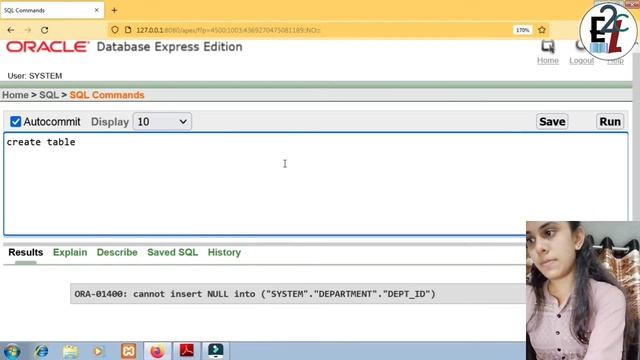Open XAMPP from taskbar
The width and height of the screenshot is (640, 360).
[x=129, y=351]
